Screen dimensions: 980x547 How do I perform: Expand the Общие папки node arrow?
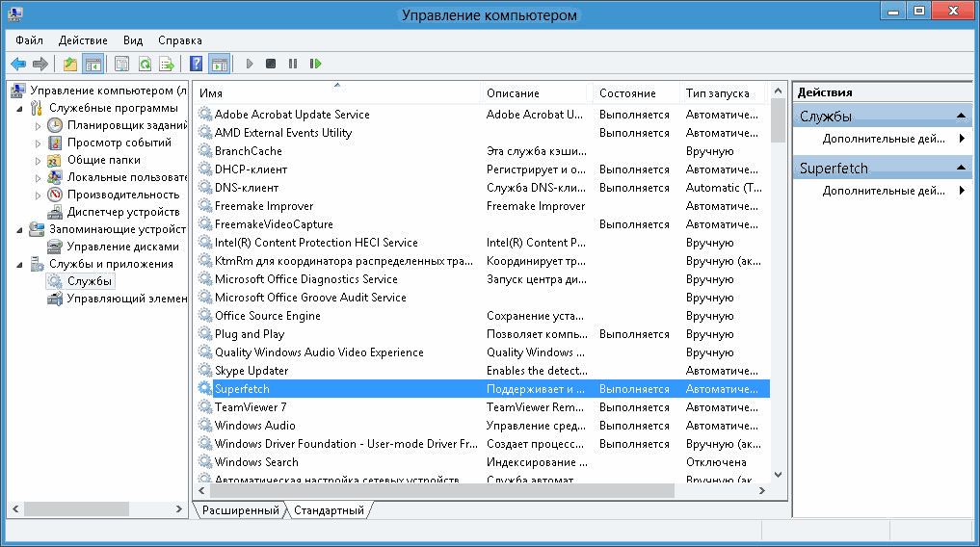[x=38, y=161]
